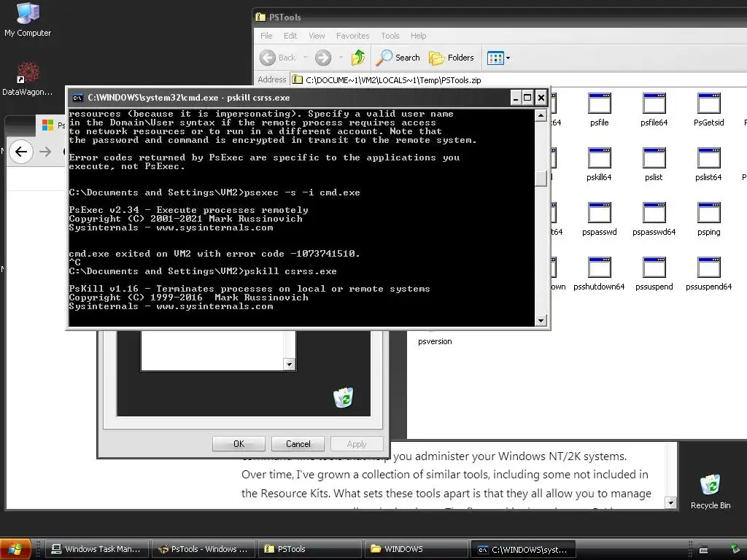Toggle the Folders pane in PSTools

coord(451,58)
